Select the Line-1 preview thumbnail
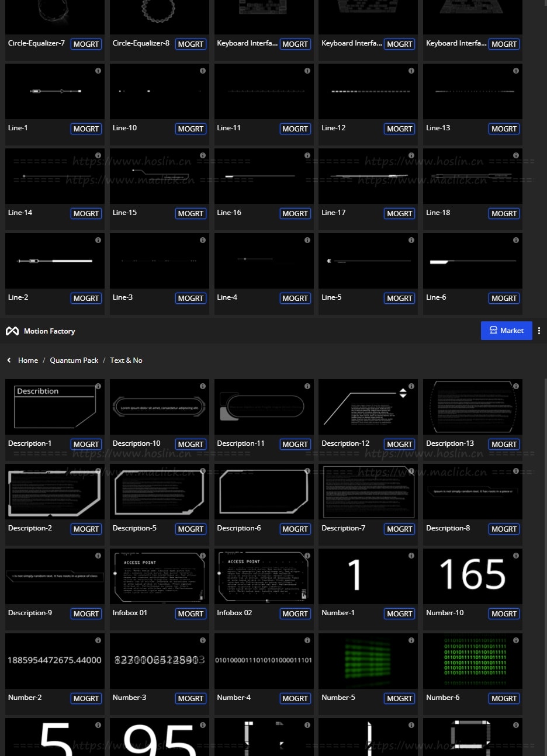The height and width of the screenshot is (756, 547). click(x=55, y=91)
